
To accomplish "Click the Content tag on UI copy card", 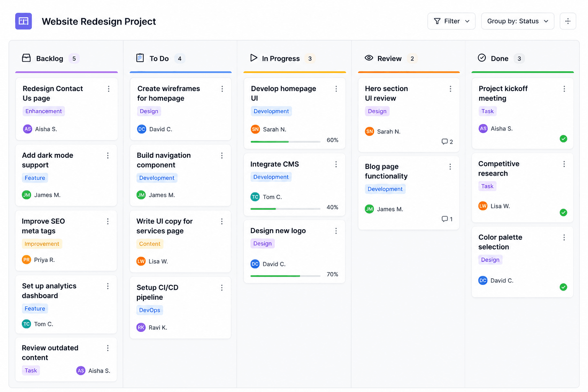I will 150,244.
